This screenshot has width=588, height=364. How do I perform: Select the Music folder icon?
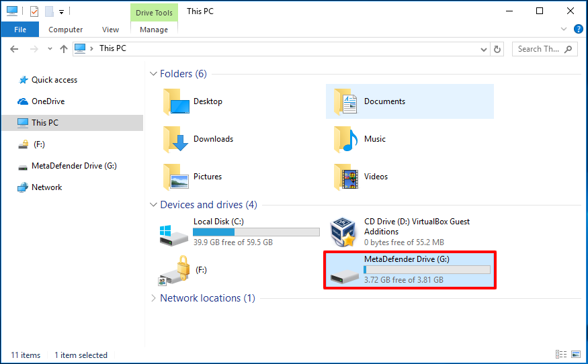pos(346,139)
